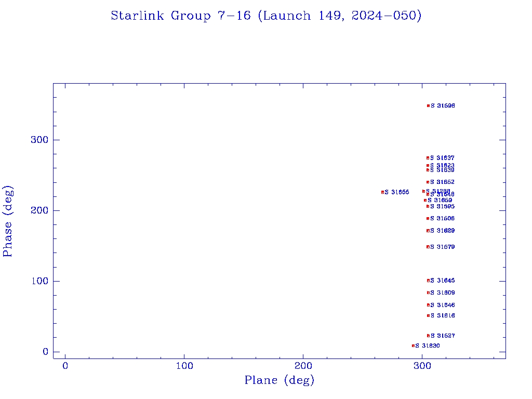The width and height of the screenshot is (532, 399).
Task: Select the "S 31629" satellite label
Action: point(443,231)
